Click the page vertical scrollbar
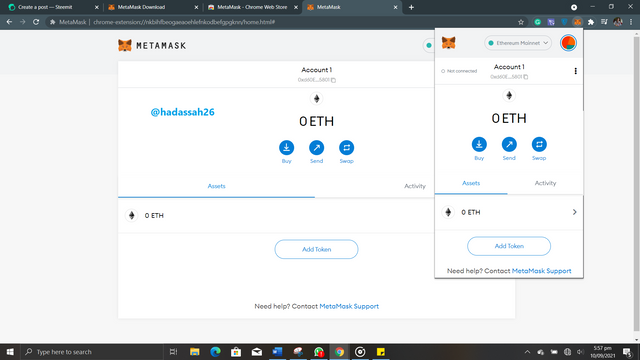The height and width of the screenshot is (360, 640). point(636,184)
